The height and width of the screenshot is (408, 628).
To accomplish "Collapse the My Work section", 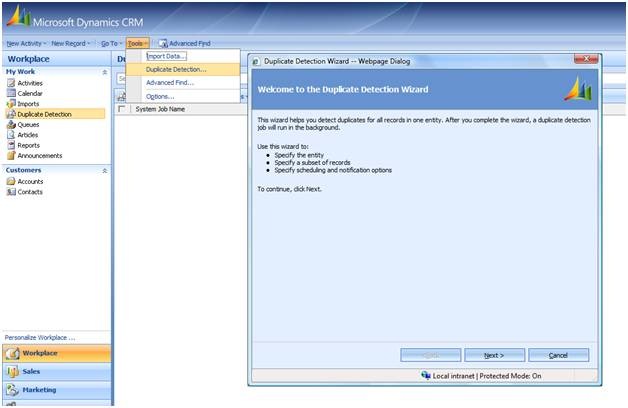I will coord(105,72).
